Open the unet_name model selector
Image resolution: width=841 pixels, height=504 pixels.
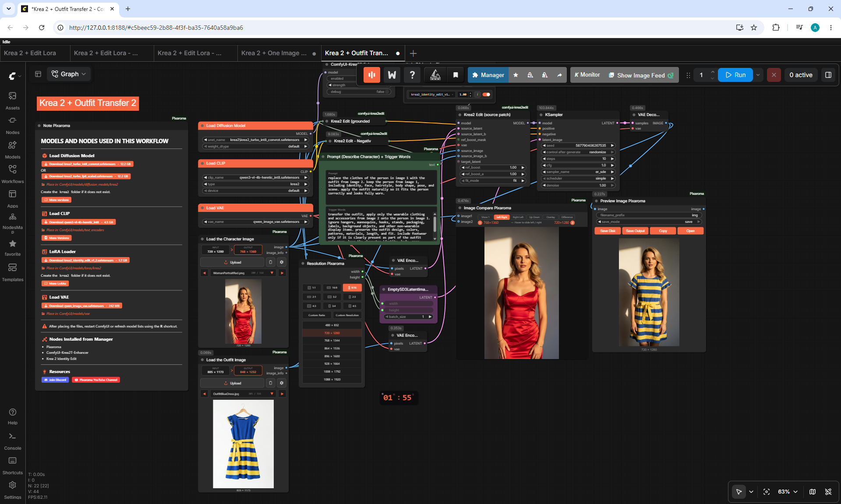(x=255, y=140)
